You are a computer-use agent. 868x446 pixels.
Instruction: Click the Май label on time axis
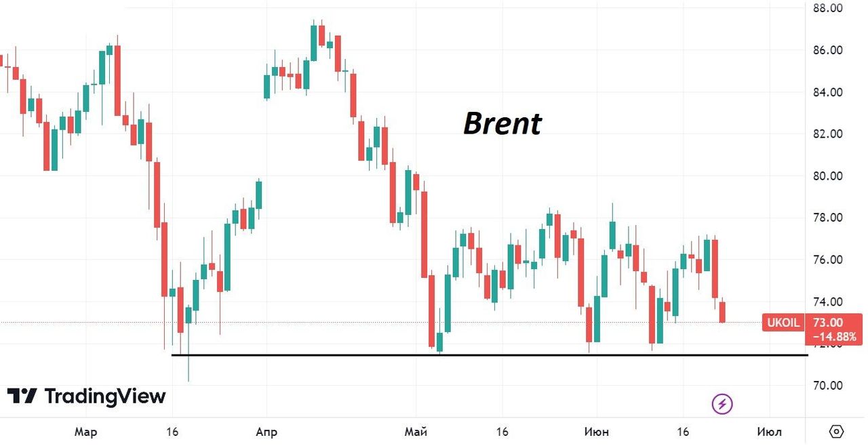[415, 432]
